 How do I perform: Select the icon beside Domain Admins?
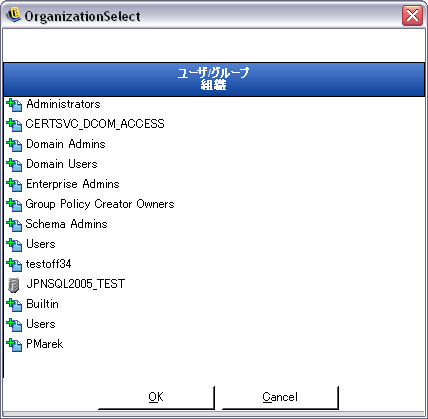click(x=14, y=145)
